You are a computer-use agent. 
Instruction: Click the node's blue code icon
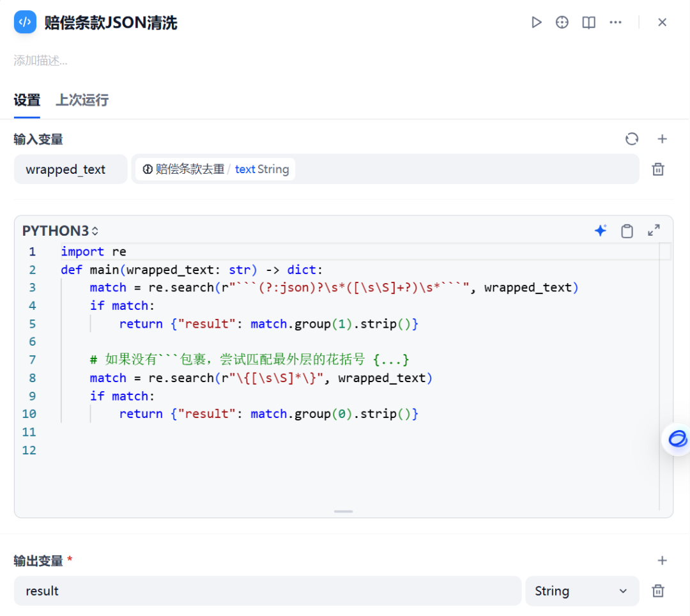tap(24, 22)
